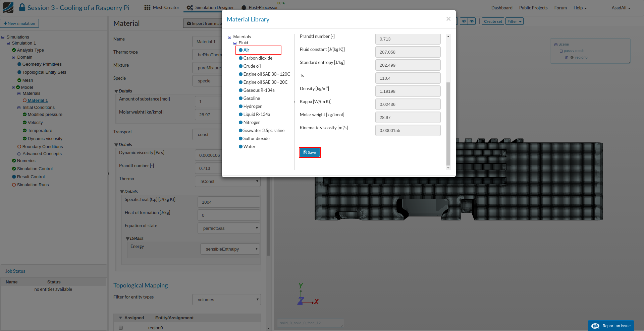Click green check icon beside Velocity
Screen dimensions: 644x331
(x=25, y=123)
